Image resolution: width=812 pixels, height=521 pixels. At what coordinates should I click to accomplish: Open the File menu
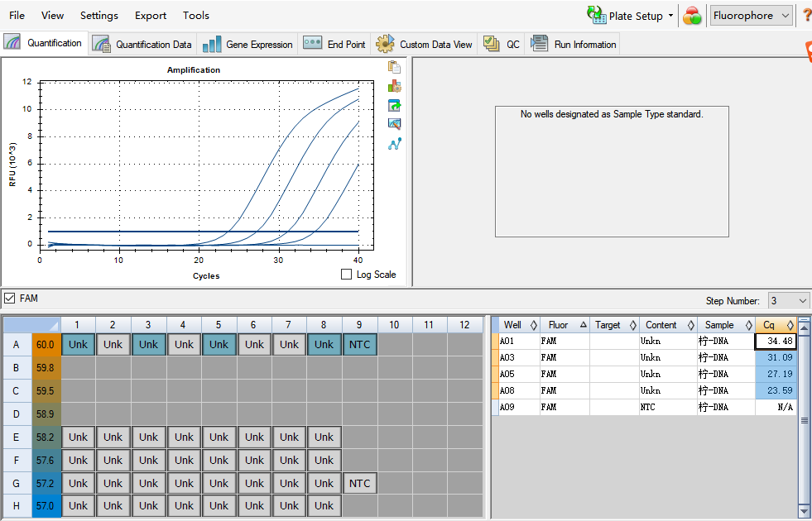pos(17,15)
